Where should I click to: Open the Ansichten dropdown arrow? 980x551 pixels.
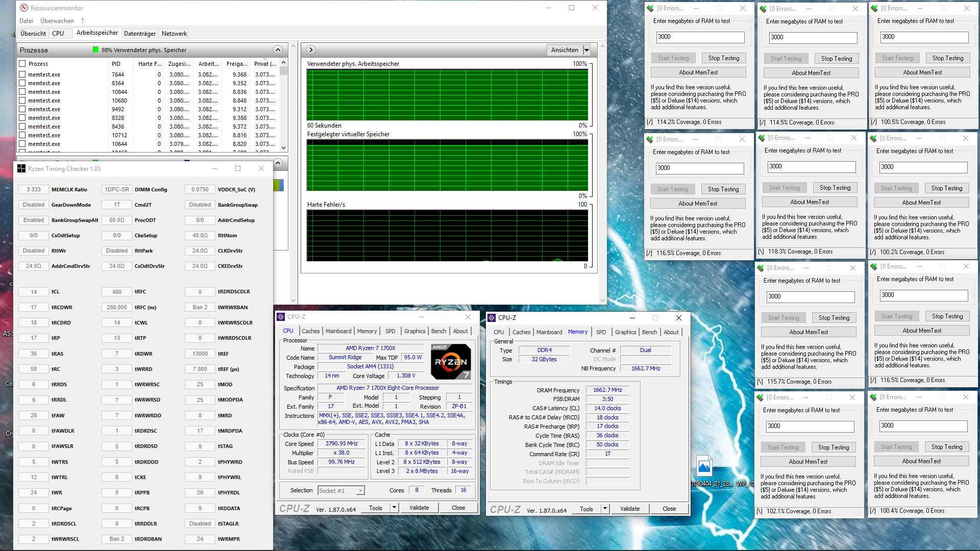tap(586, 50)
